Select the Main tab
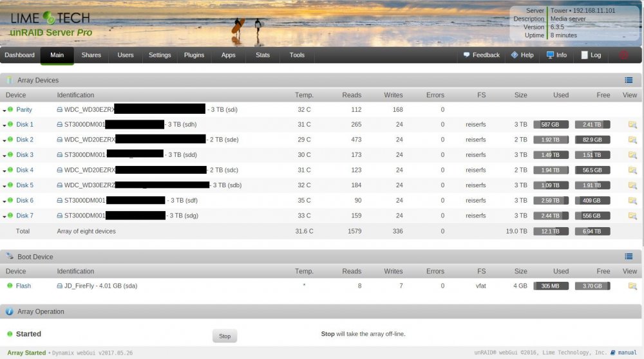Screen dimensions: 644x359 [x=57, y=55]
